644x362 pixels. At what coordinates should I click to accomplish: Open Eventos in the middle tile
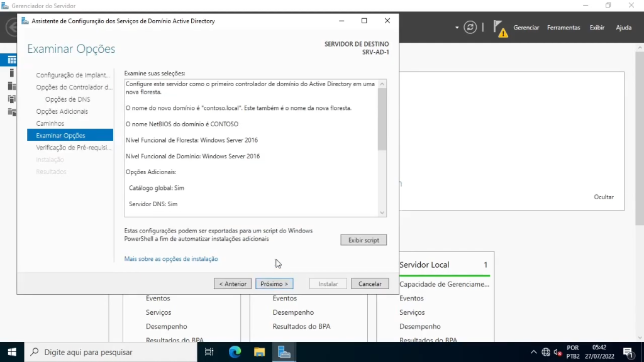[x=285, y=299]
